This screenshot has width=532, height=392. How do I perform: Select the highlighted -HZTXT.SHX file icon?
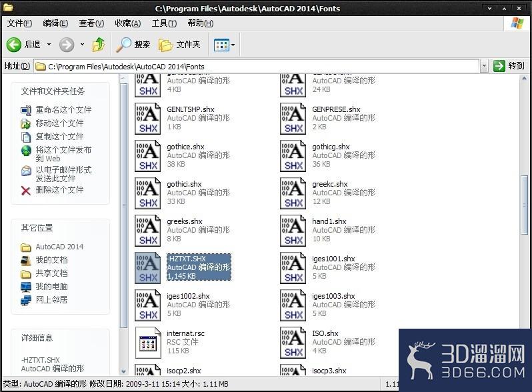point(147,268)
